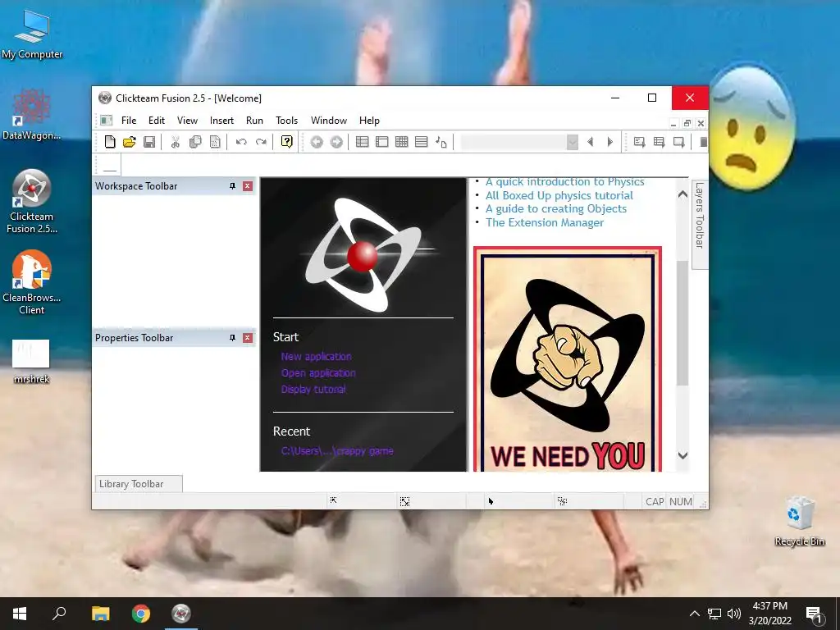
Task: Open All Boxed Up physics tutorial link
Action: [559, 195]
